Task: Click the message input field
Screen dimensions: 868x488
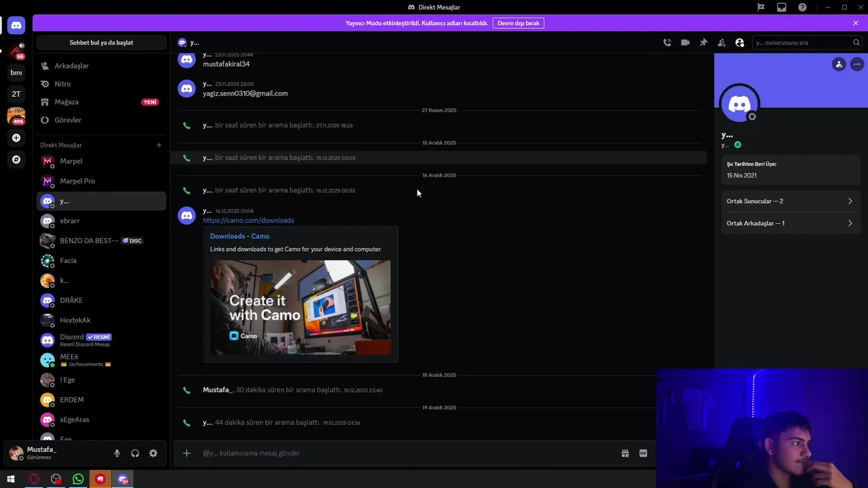Action: [407, 453]
